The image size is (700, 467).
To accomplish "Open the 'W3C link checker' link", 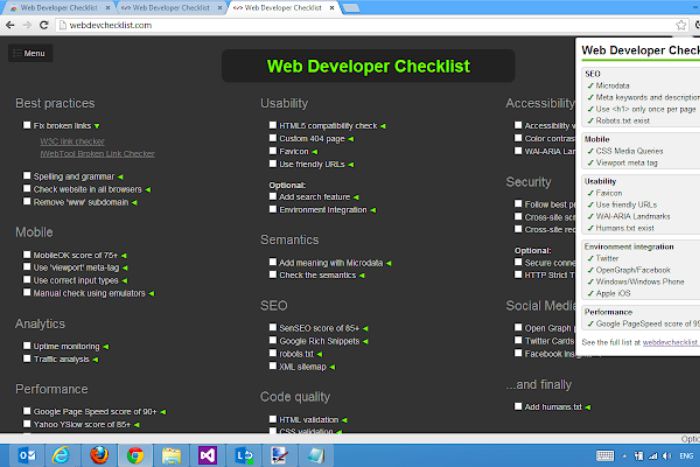I will [72, 142].
